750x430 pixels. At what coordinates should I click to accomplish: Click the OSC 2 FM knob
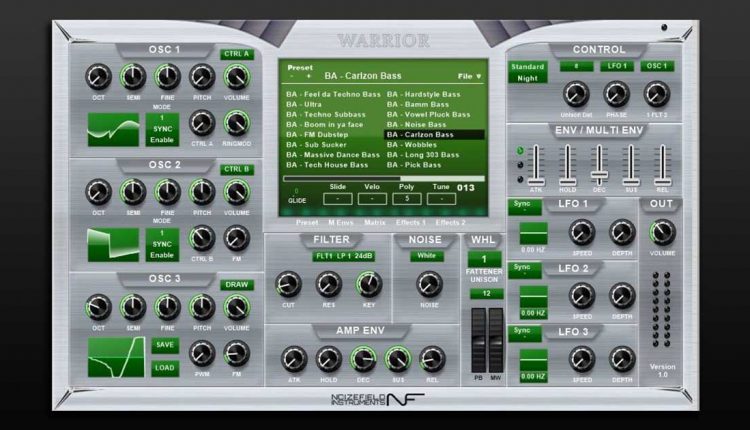pos(236,238)
